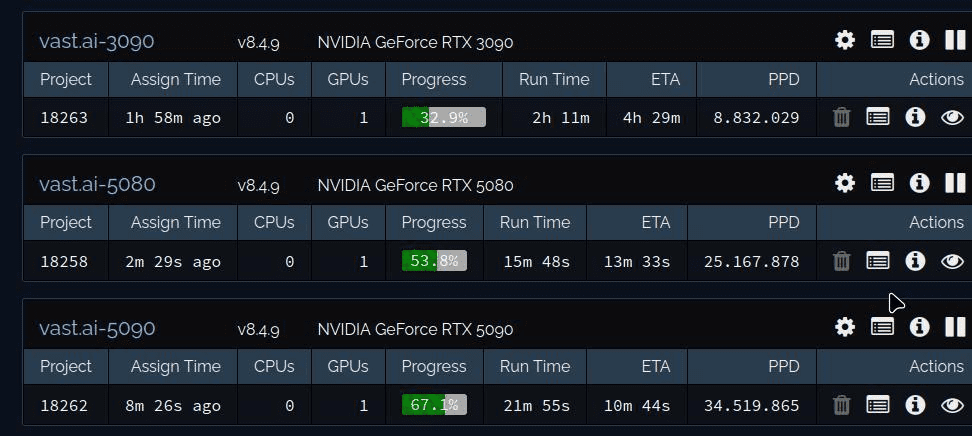Open log icon for vast.ai-5080 machine

[x=882, y=183]
